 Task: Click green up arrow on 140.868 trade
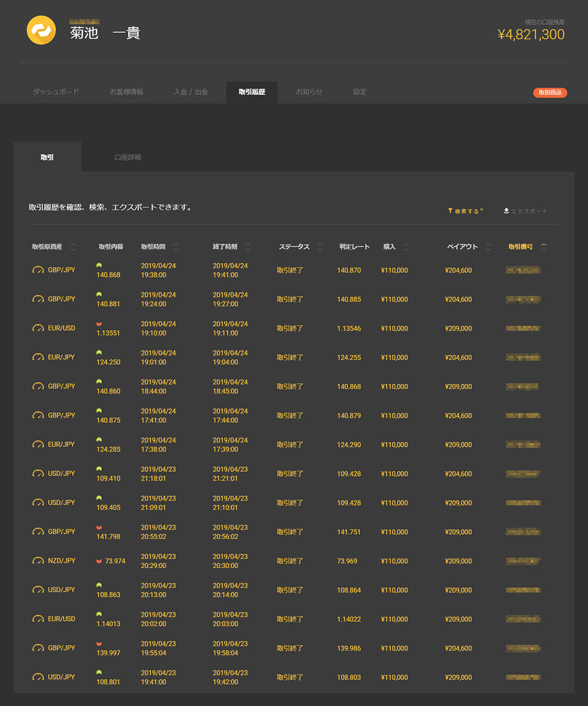point(99,266)
